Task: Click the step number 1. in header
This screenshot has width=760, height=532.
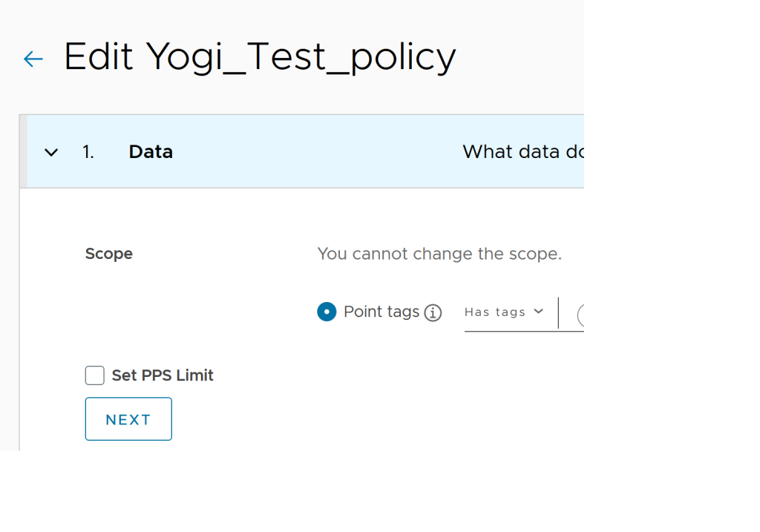Action: [88, 152]
